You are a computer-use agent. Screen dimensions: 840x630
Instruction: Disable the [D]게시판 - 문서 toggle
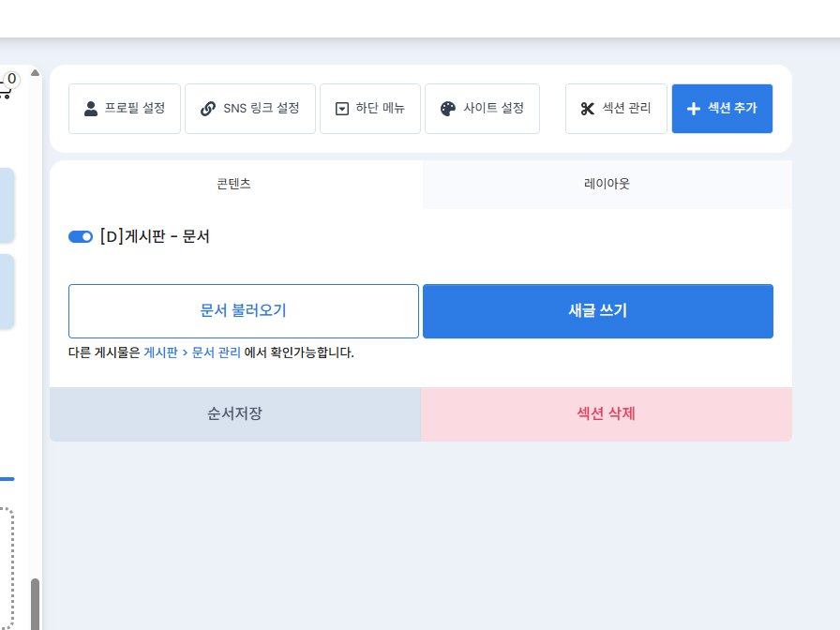80,236
